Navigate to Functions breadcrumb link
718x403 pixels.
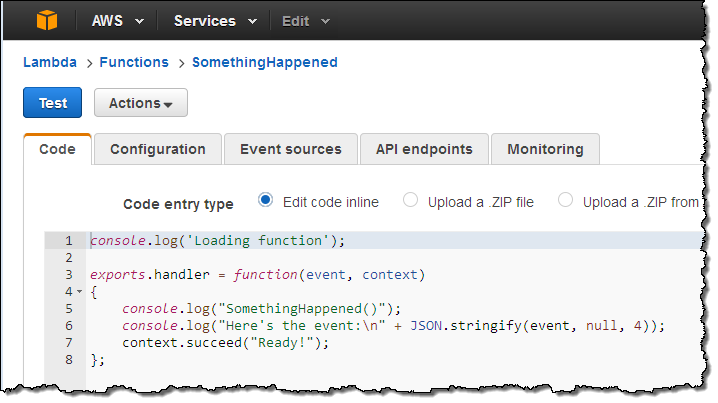tap(134, 62)
